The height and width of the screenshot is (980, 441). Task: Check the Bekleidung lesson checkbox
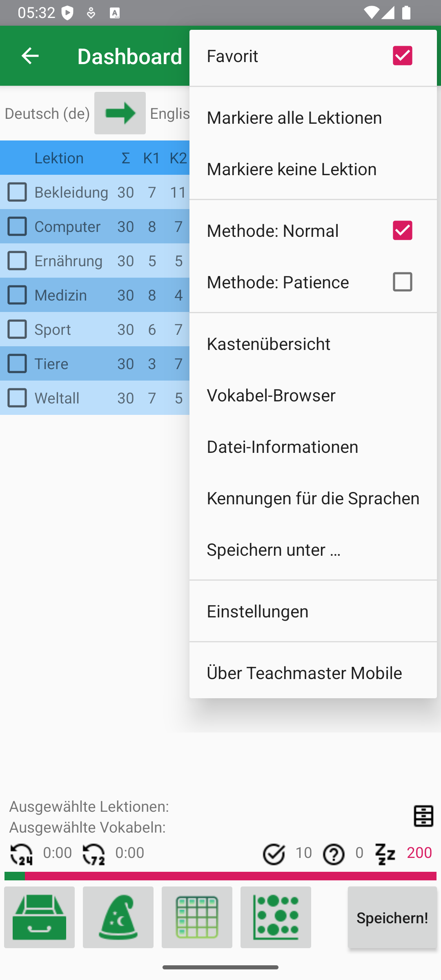[x=17, y=192]
